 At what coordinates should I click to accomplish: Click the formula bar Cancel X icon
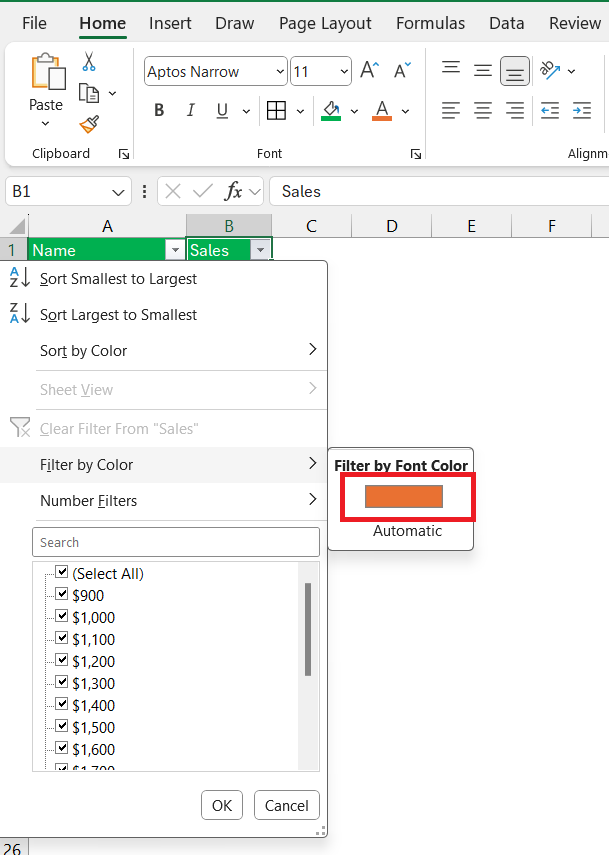click(173, 191)
